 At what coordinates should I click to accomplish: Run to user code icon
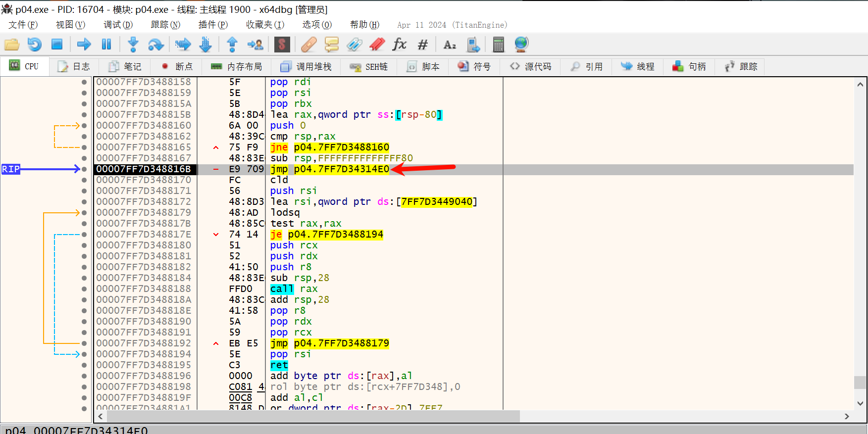[x=255, y=45]
